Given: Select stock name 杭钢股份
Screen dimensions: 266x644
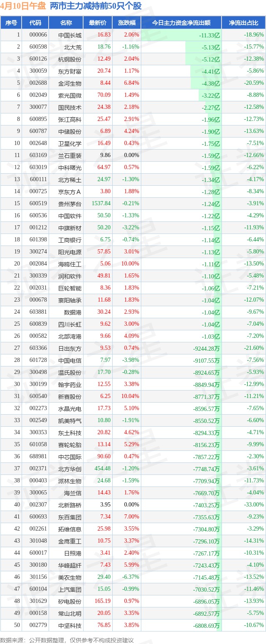Looking at the screenshot, I should [70, 59].
